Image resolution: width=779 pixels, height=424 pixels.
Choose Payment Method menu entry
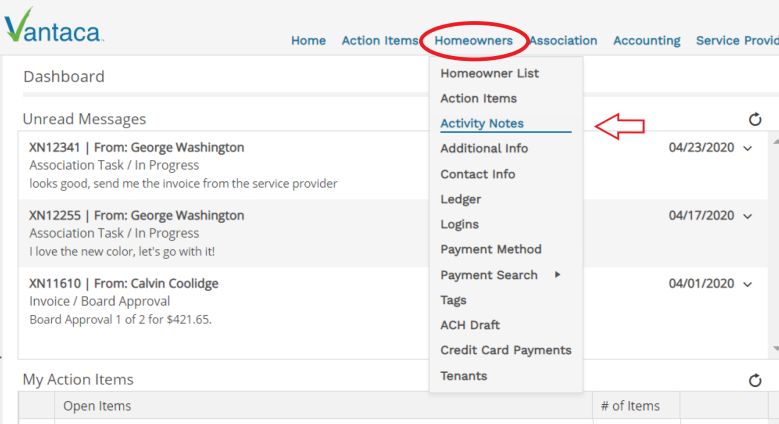point(491,249)
